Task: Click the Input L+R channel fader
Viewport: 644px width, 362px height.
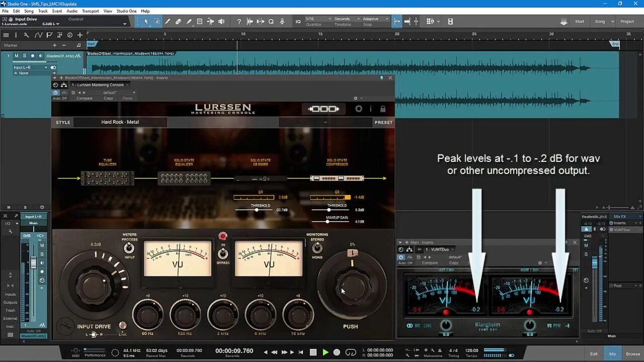Action: pos(33,263)
